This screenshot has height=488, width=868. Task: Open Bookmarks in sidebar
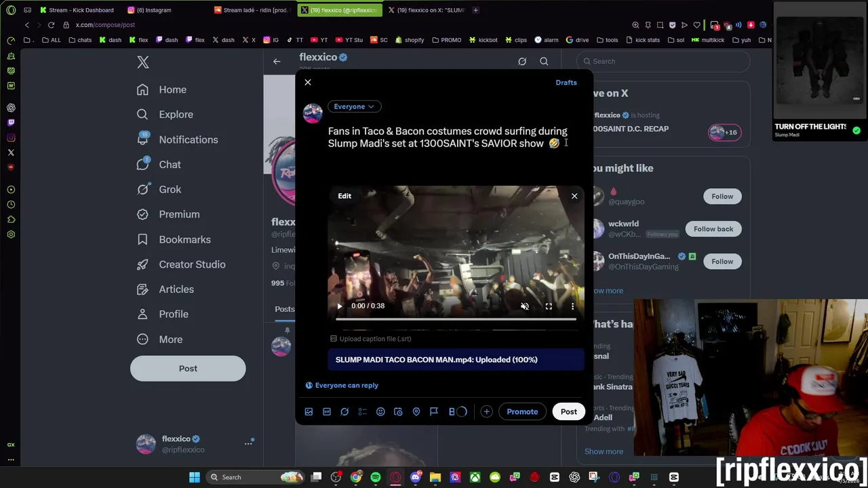(174, 239)
